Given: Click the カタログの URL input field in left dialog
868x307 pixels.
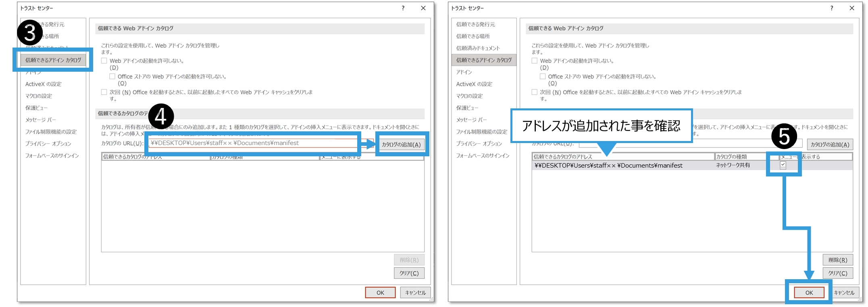Looking at the screenshot, I should (x=253, y=143).
